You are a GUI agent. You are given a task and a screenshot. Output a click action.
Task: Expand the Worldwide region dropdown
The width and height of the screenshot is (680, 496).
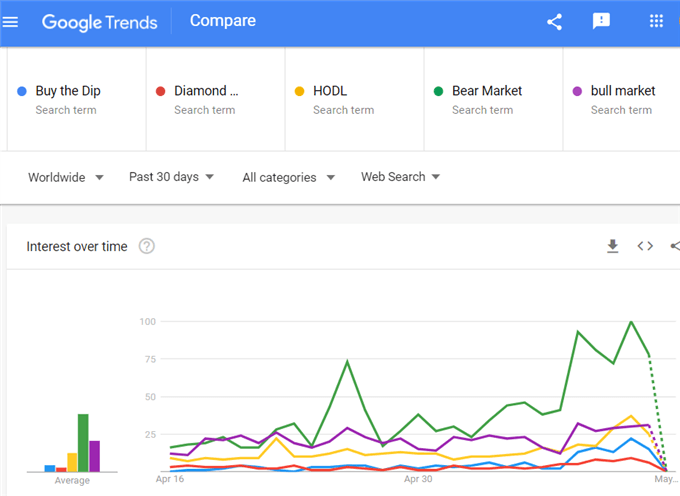[65, 177]
